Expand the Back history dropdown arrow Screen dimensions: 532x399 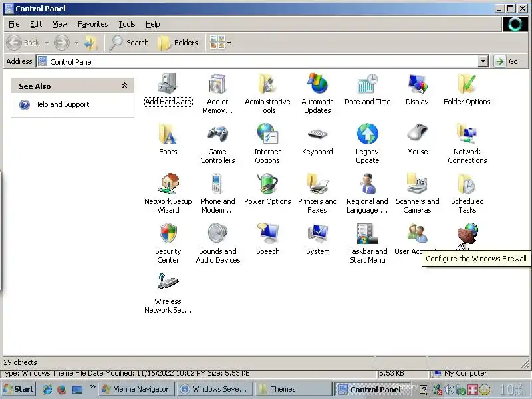(x=47, y=43)
